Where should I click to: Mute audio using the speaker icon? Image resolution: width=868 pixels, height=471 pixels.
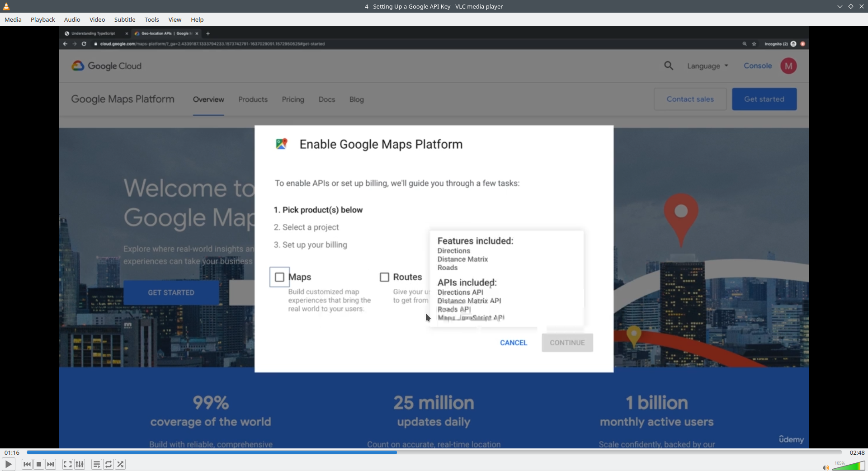[x=826, y=467]
